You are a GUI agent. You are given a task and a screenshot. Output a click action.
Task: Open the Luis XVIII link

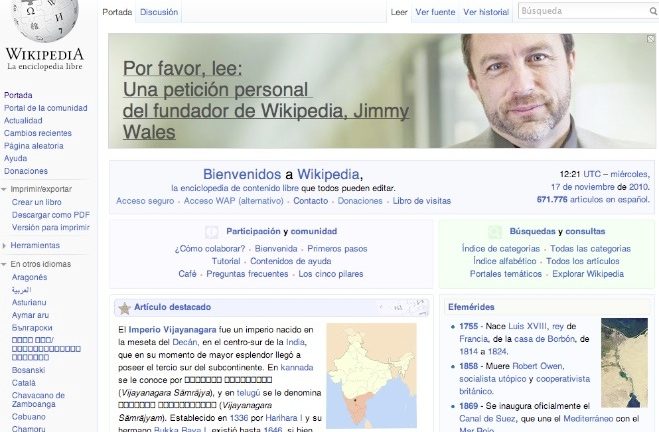click(527, 326)
